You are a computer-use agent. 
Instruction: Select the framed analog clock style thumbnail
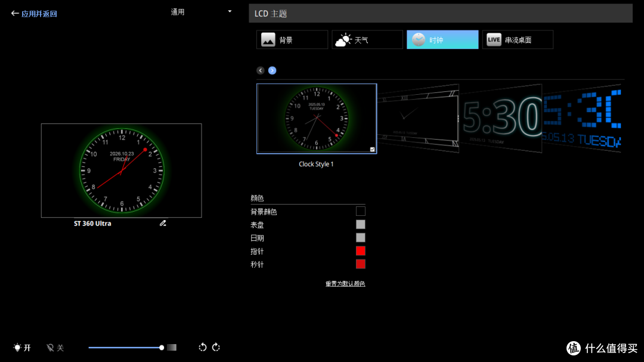[x=417, y=118]
